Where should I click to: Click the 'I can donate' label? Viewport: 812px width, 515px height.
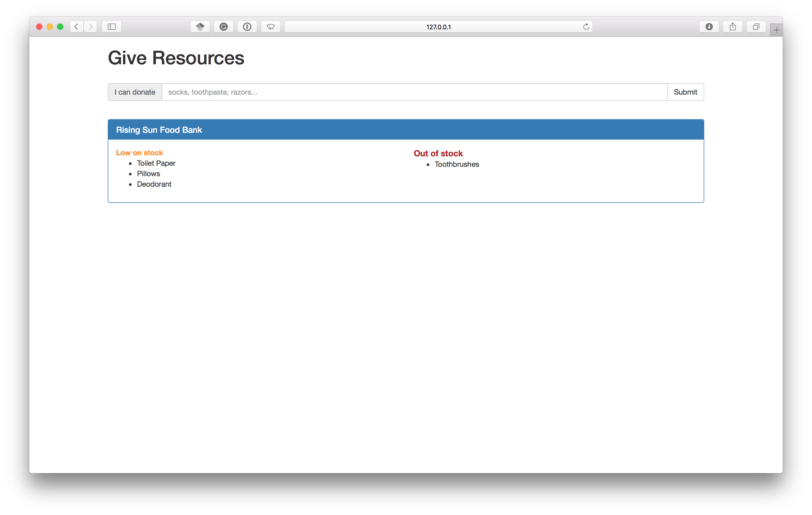click(135, 92)
